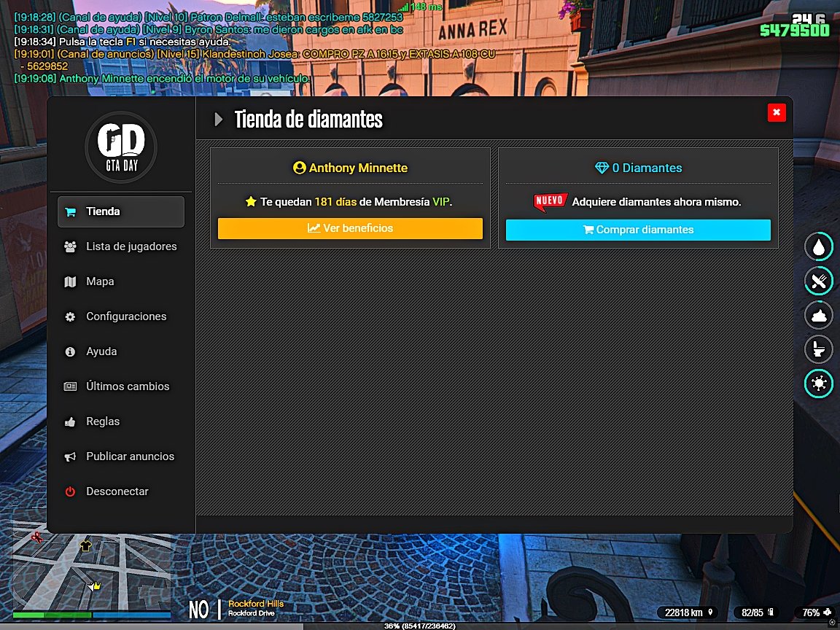Screen dimensions: 840x630
Task: Click the GTA Day logo
Action: coord(121,147)
